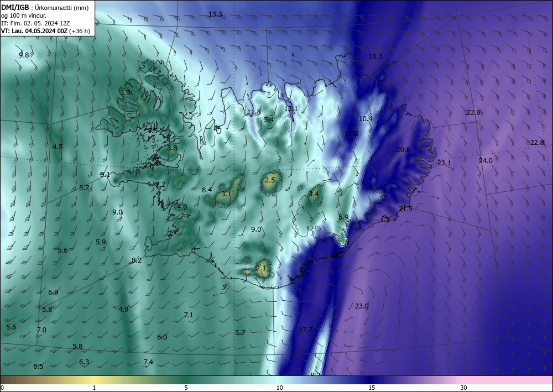Click the 7.4 value on the map

[148, 362]
